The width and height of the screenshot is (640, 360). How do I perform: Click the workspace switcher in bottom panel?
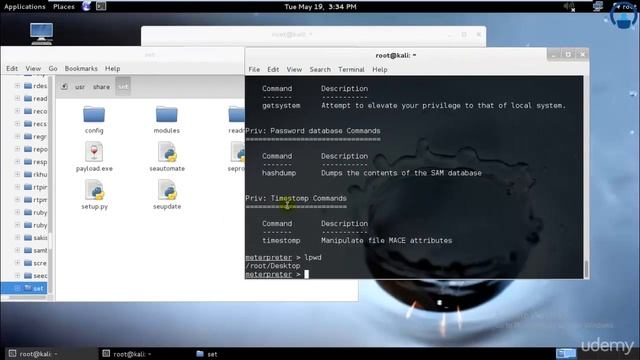click(x=566, y=353)
